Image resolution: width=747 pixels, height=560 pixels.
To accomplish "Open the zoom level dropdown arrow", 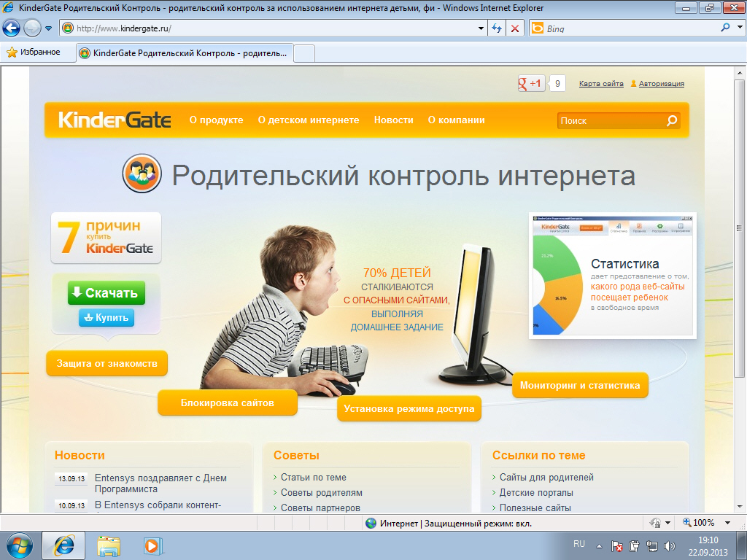I will coord(727,523).
